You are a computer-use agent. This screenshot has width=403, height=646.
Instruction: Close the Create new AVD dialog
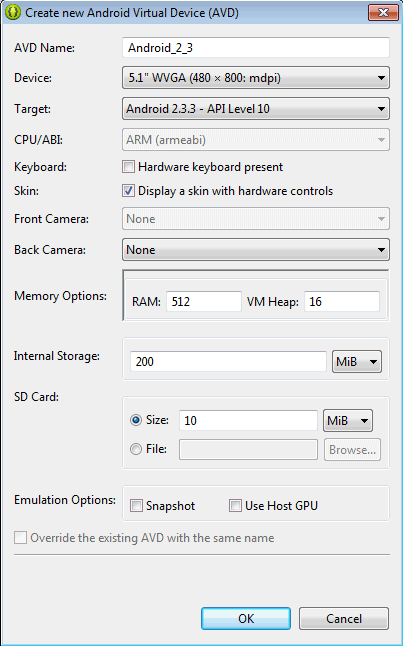(x=383, y=12)
